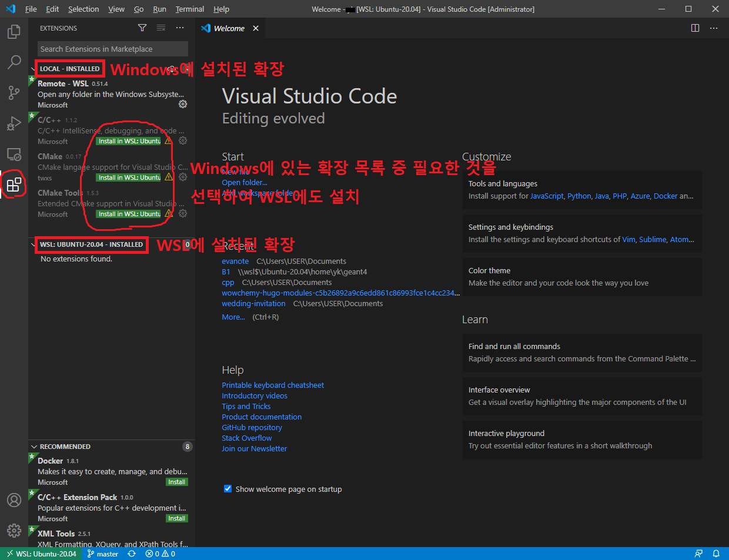The width and height of the screenshot is (729, 560).
Task: Open notifications bell in status bar
Action: (716, 554)
